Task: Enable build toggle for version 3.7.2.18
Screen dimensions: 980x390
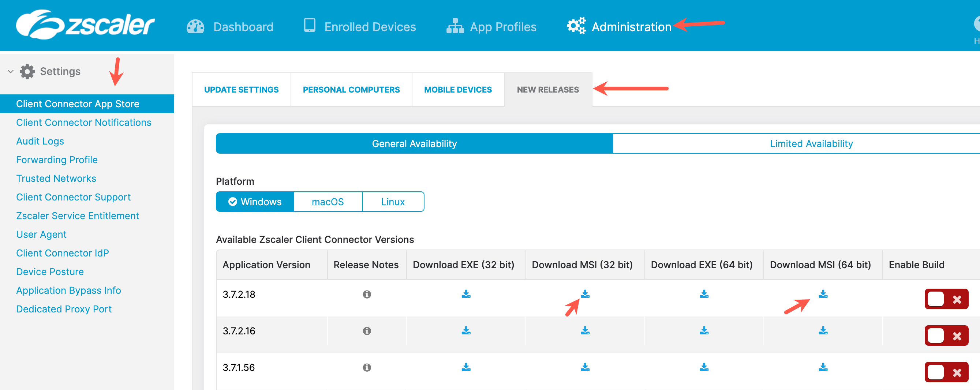Action: coord(936,299)
